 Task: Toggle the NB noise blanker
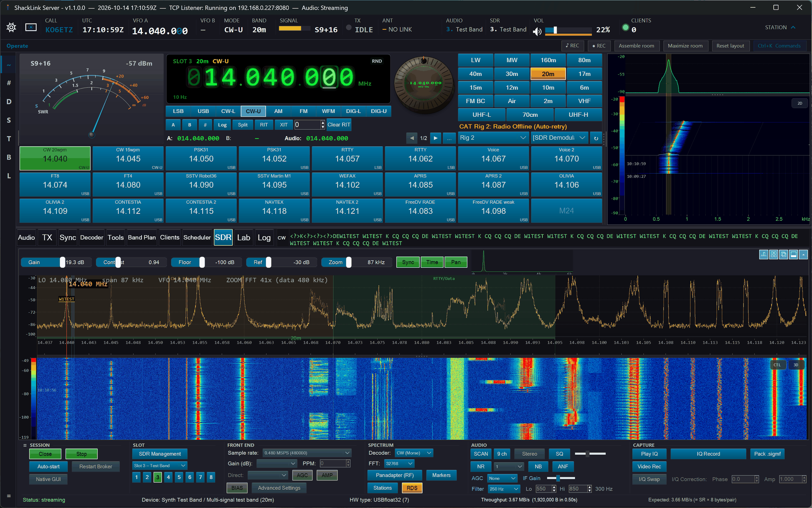(x=538, y=466)
